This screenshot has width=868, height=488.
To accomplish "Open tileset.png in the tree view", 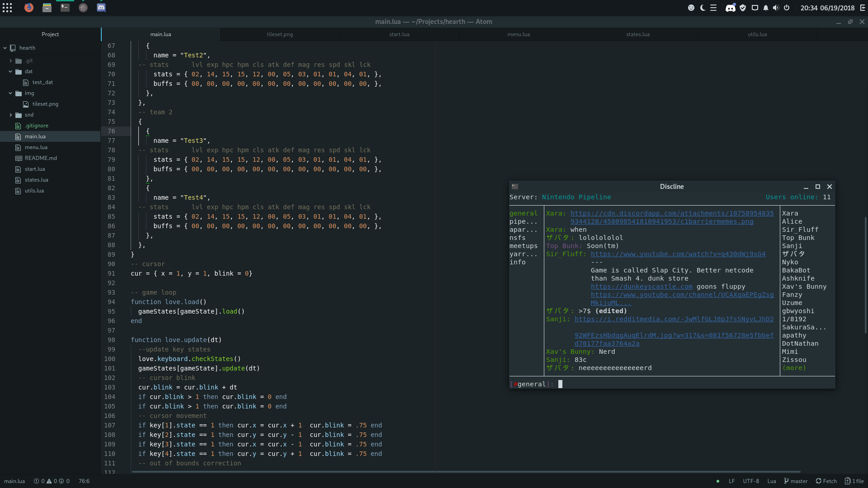I will (x=45, y=104).
